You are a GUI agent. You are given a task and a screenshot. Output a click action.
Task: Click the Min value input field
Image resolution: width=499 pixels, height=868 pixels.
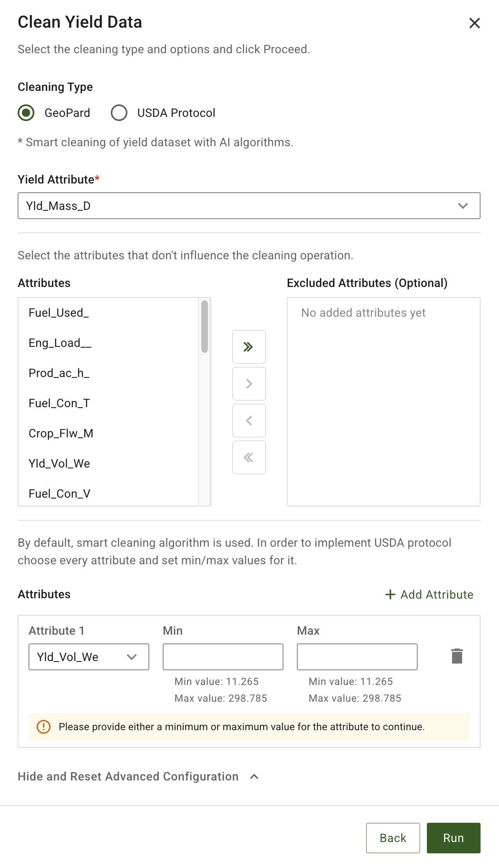(x=223, y=657)
